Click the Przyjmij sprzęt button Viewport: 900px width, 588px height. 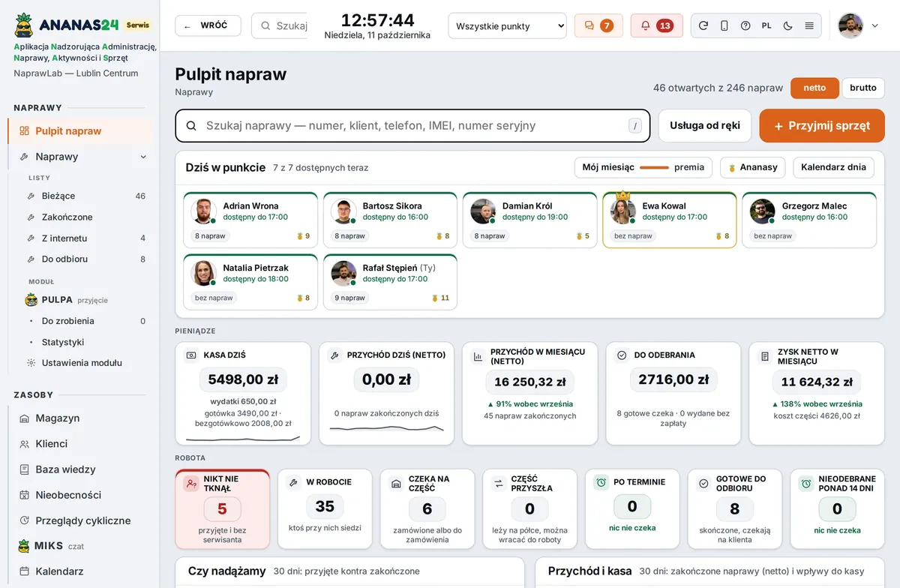pyautogui.click(x=822, y=126)
